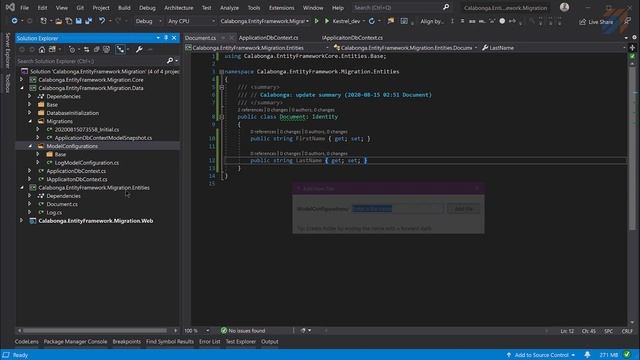Open Solution Explorer window options dropdown
Viewport: 640px width, 360px height.
click(158, 38)
